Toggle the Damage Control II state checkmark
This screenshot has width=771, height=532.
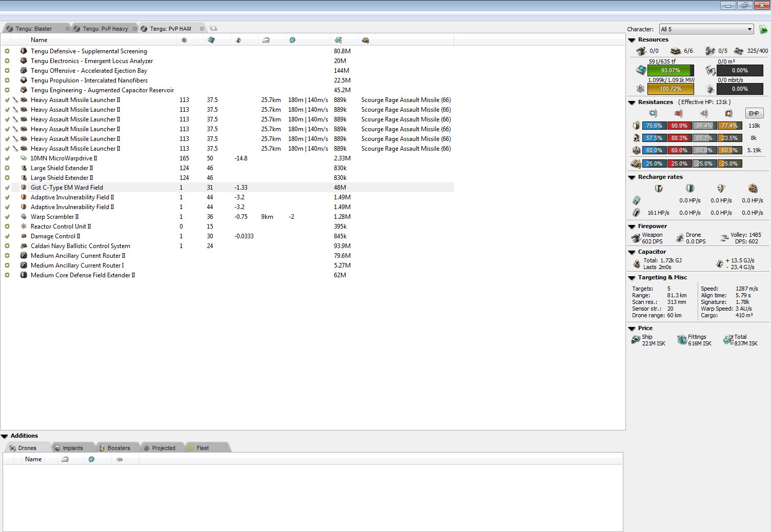[x=7, y=236]
